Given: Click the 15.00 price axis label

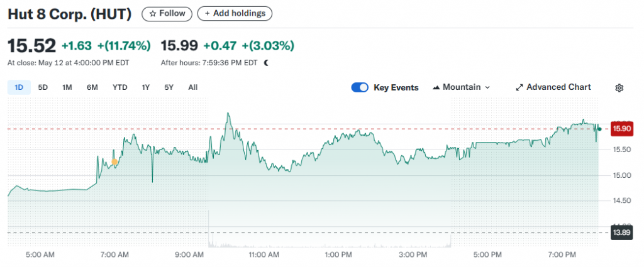Looking at the screenshot, I should coord(621,175).
